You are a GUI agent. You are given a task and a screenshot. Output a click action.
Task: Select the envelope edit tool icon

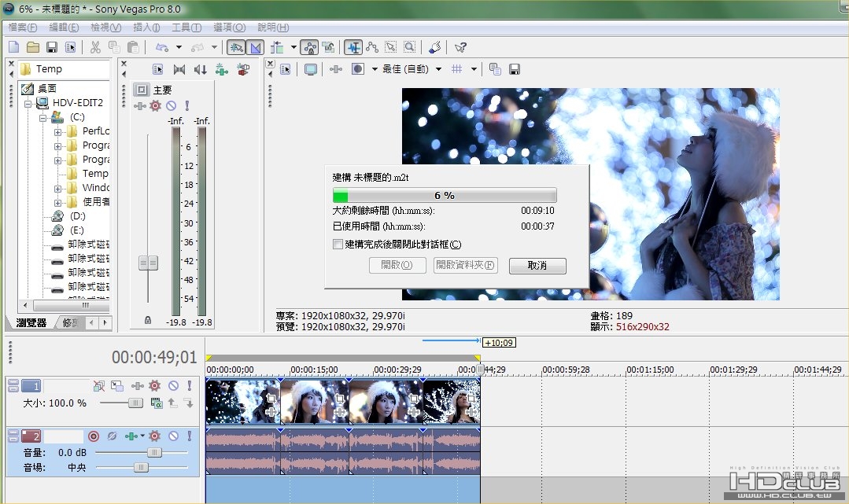coord(372,48)
